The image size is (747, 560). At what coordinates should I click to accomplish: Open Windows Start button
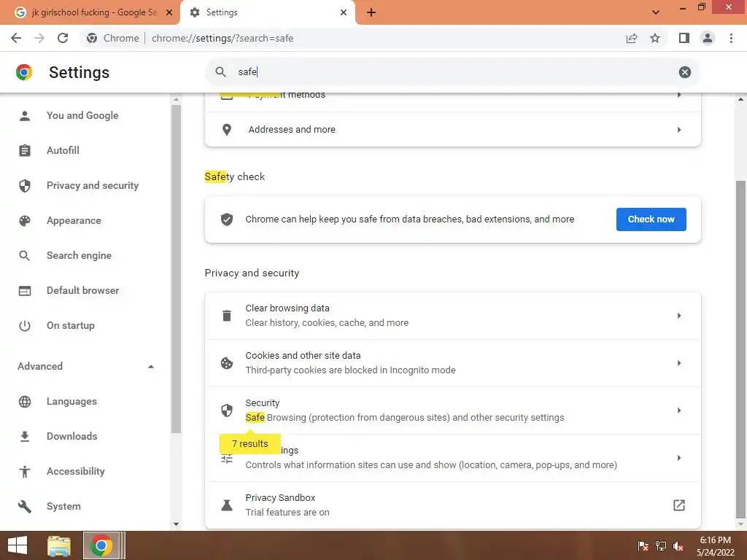click(x=18, y=545)
